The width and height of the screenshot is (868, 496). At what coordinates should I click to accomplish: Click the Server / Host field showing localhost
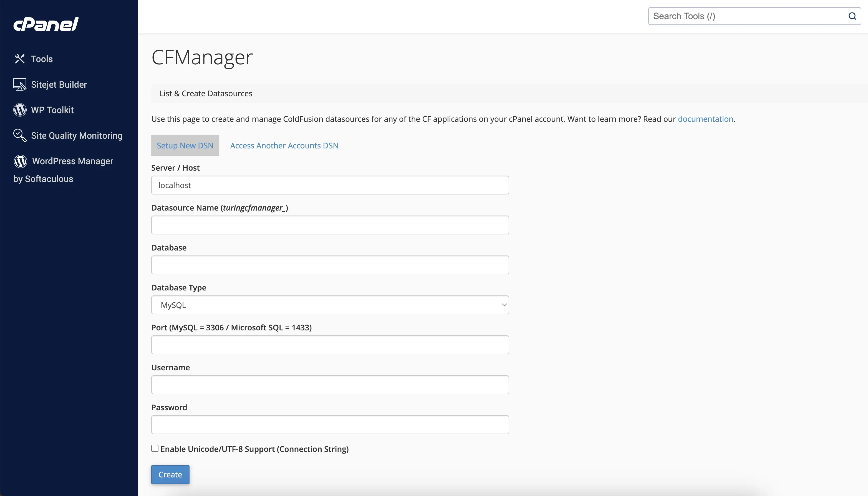(x=330, y=185)
